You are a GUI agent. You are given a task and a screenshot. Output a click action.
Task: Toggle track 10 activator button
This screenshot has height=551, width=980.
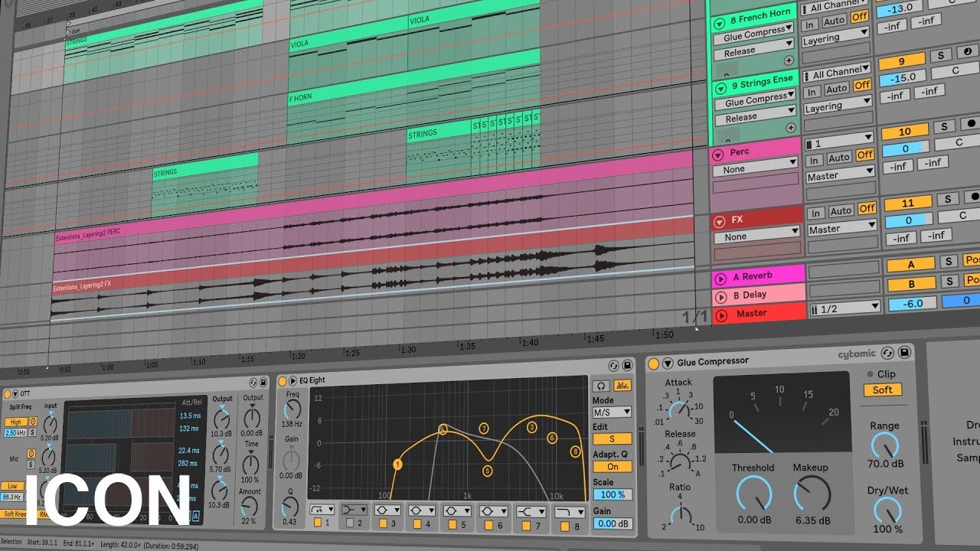903,132
